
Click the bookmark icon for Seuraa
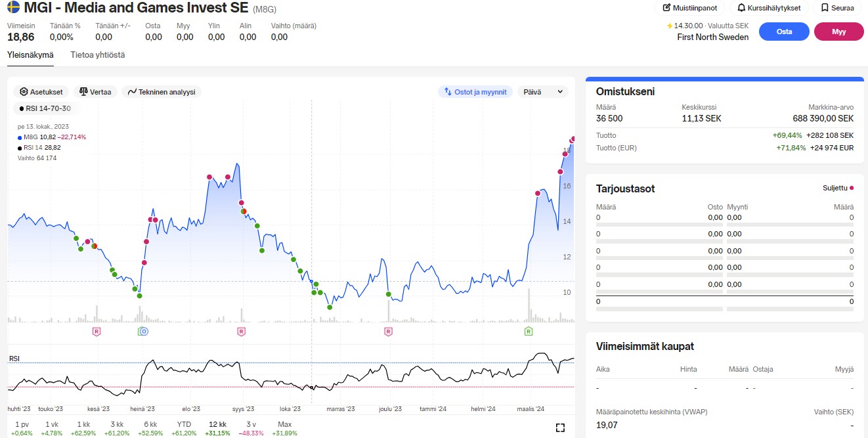(x=825, y=8)
